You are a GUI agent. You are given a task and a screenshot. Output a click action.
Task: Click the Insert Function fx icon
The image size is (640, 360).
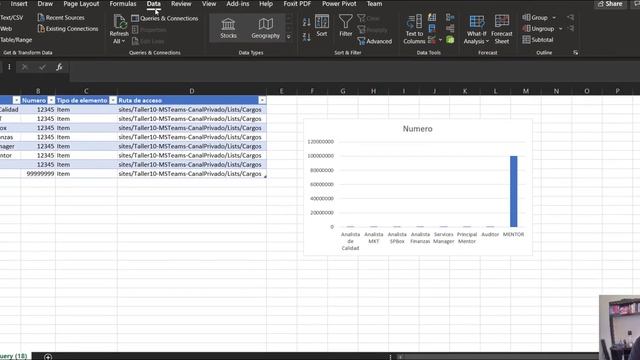click(59, 67)
